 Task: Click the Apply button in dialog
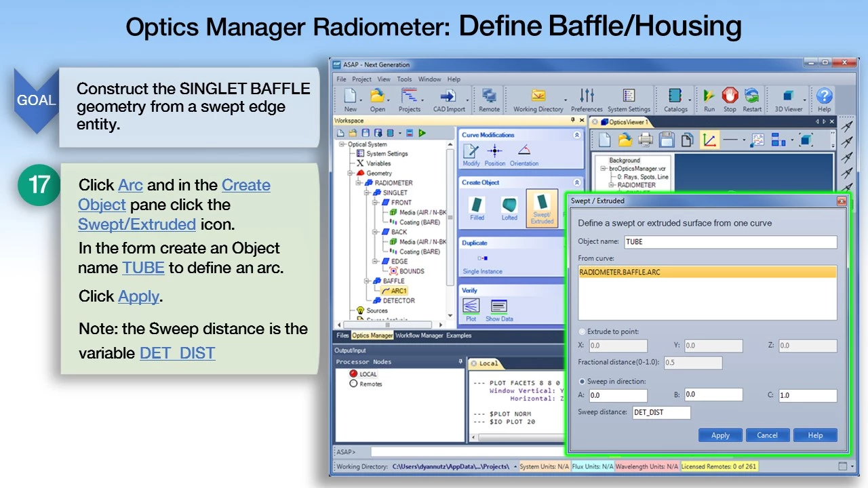[720, 435]
